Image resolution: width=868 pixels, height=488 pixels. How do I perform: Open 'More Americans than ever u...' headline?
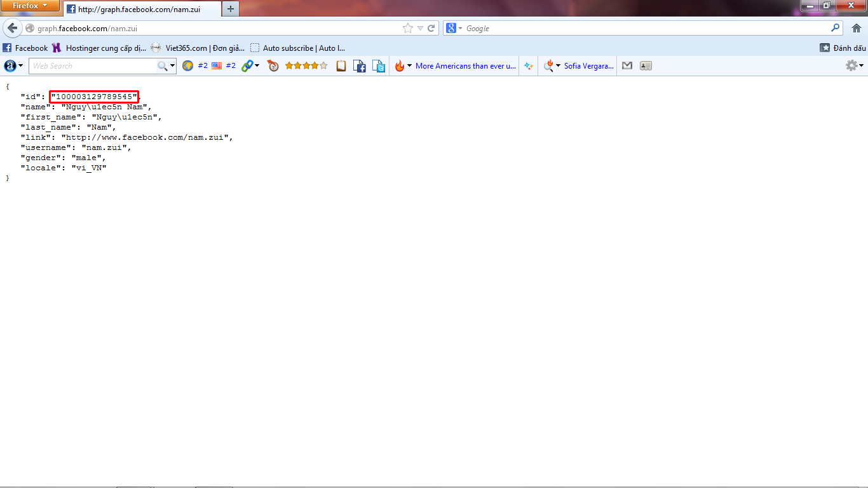point(466,65)
